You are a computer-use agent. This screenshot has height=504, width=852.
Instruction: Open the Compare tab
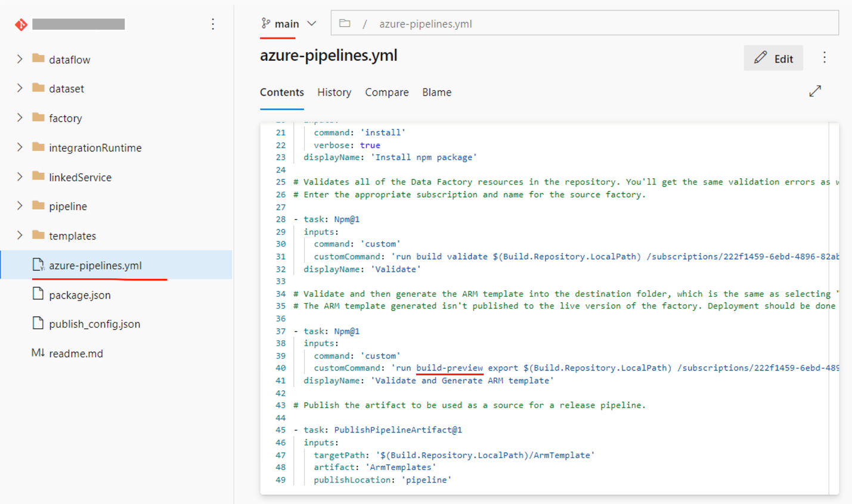pyautogui.click(x=387, y=92)
